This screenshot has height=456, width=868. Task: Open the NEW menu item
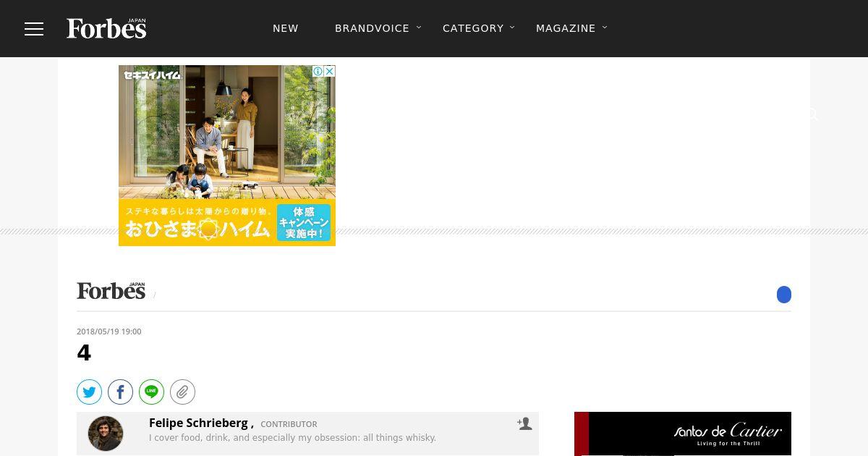click(286, 28)
